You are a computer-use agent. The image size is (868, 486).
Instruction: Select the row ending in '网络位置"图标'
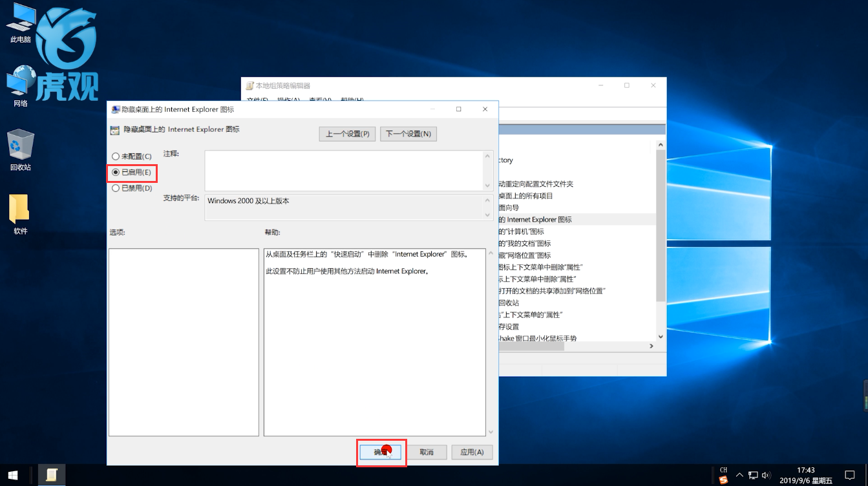(577, 255)
